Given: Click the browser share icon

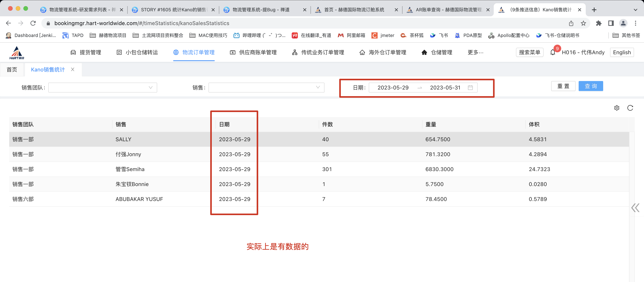Looking at the screenshot, I should pos(571,23).
